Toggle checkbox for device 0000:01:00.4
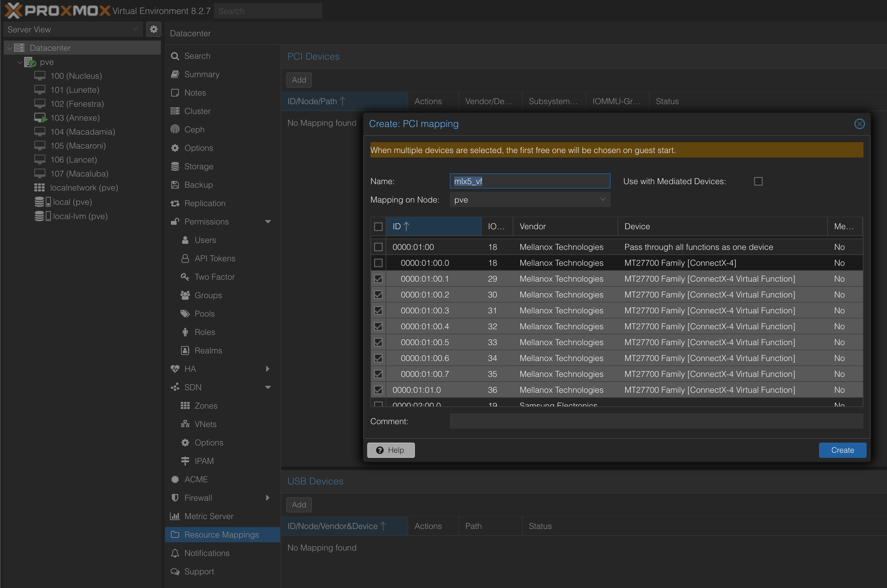Image resolution: width=887 pixels, height=588 pixels. (379, 326)
